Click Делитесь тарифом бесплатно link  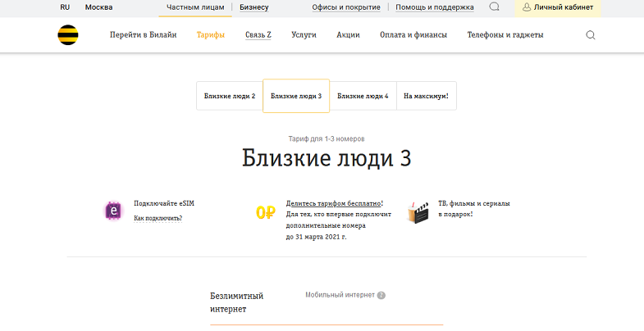(x=334, y=203)
